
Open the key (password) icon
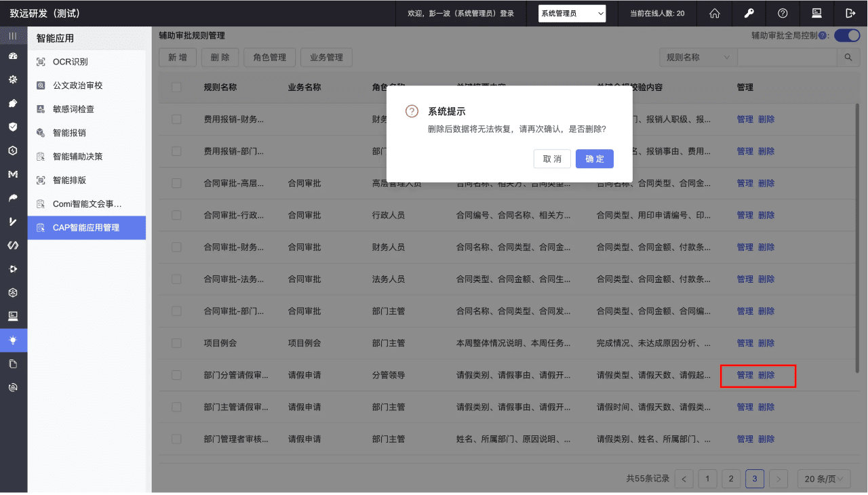pyautogui.click(x=749, y=13)
